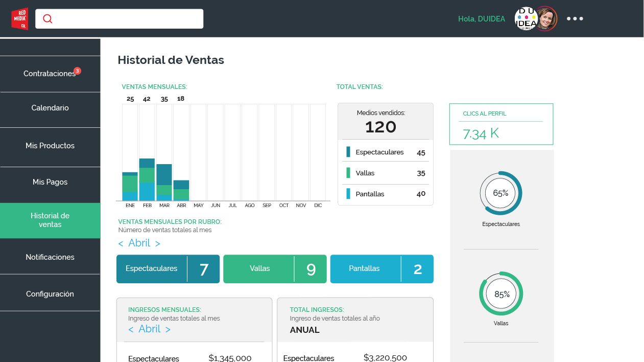Click inside the search input field

(128, 19)
